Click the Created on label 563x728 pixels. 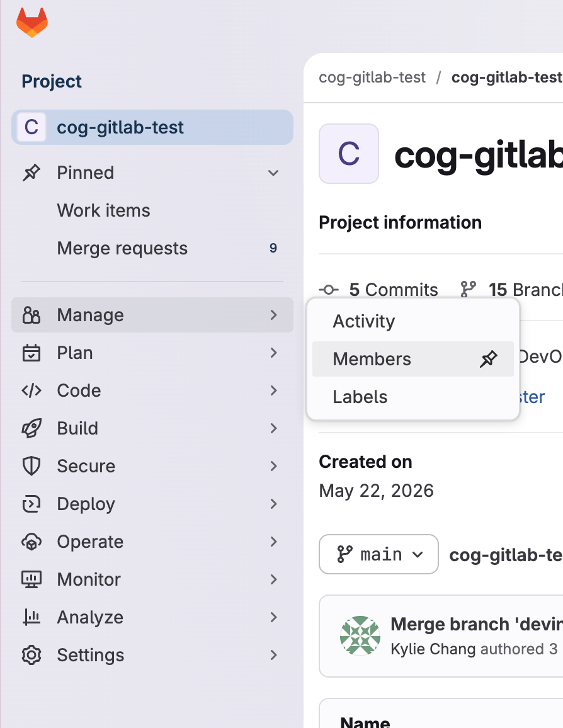365,462
